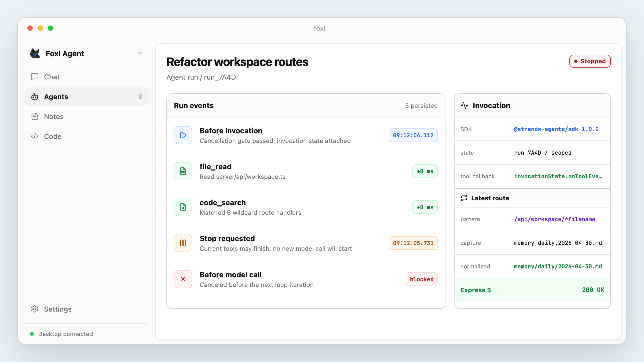Image resolution: width=644 pixels, height=362 pixels.
Task: Open the Stop requested event
Action: (x=306, y=243)
